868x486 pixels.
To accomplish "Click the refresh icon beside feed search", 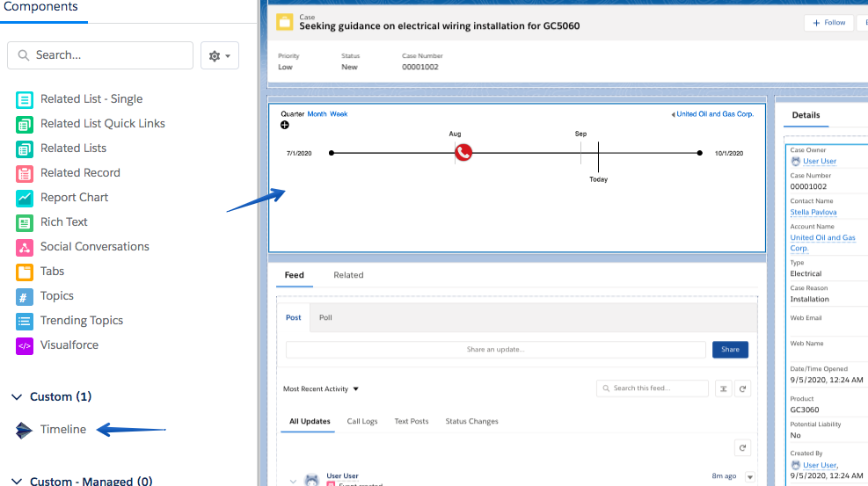I will (x=743, y=388).
